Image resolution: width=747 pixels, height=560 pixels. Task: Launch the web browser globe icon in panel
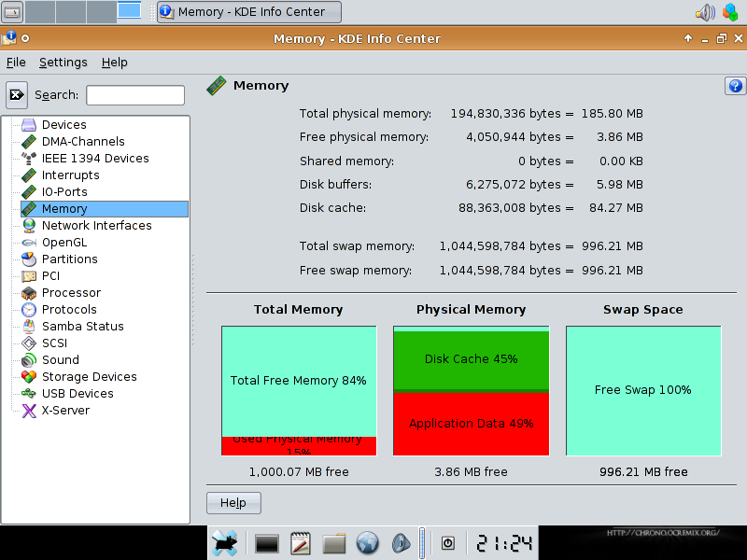point(367,543)
